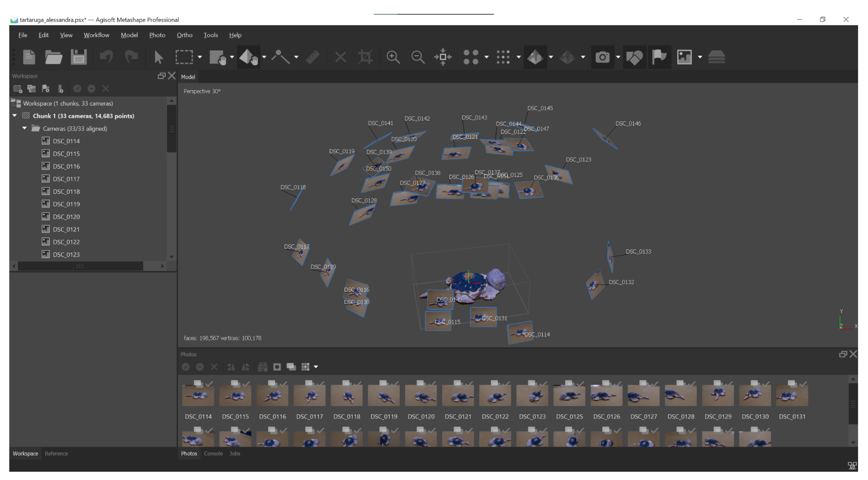
Task: Click the Workspace horizontal scrollbar thumb
Action: tap(80, 266)
